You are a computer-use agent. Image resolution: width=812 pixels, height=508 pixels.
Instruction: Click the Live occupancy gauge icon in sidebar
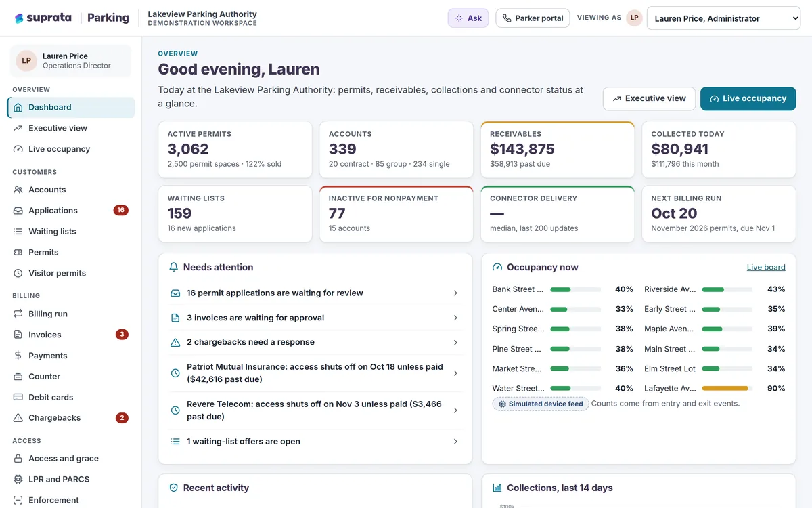(x=18, y=149)
